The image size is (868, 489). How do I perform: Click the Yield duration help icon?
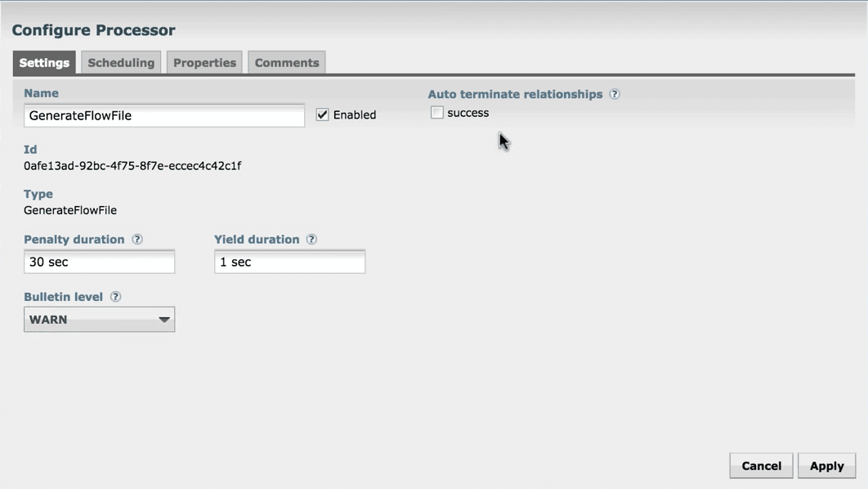[311, 240]
